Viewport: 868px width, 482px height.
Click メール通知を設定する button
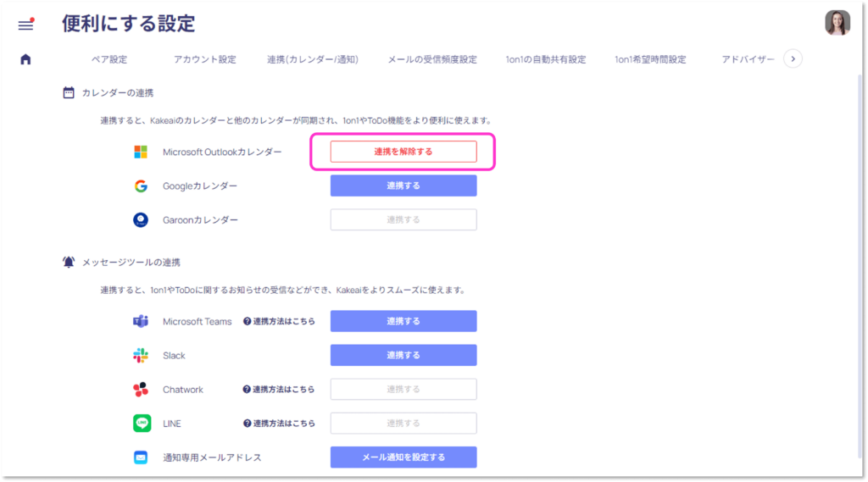[x=403, y=457]
